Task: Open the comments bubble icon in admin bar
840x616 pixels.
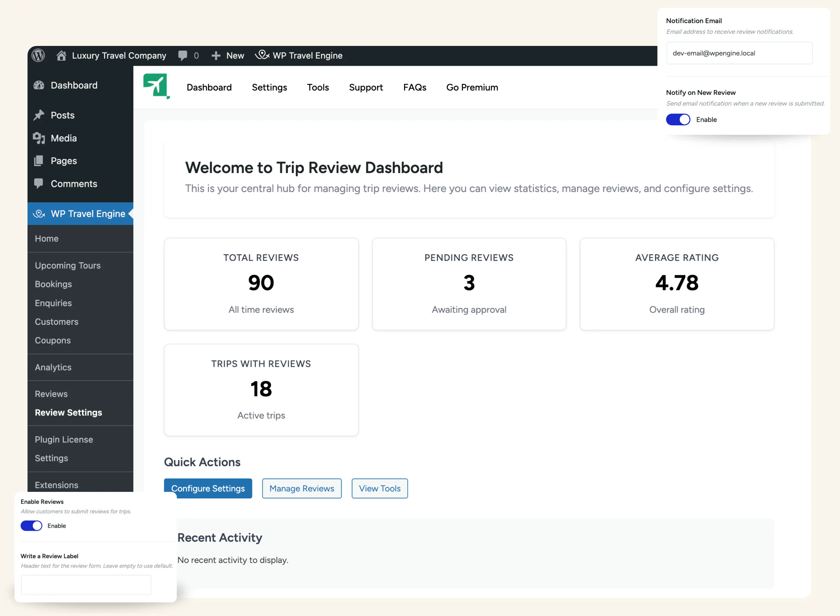Action: (183, 56)
